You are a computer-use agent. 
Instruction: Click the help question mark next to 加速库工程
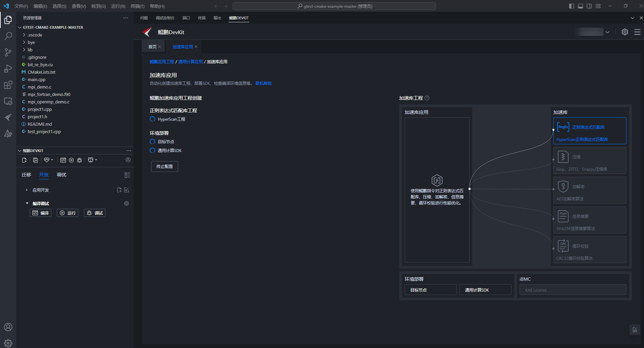[427, 98]
